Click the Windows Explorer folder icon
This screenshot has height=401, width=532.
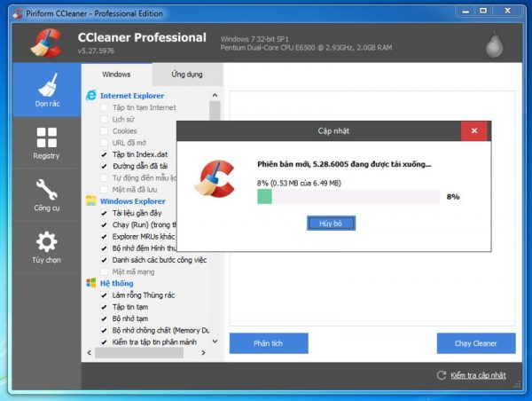91,200
